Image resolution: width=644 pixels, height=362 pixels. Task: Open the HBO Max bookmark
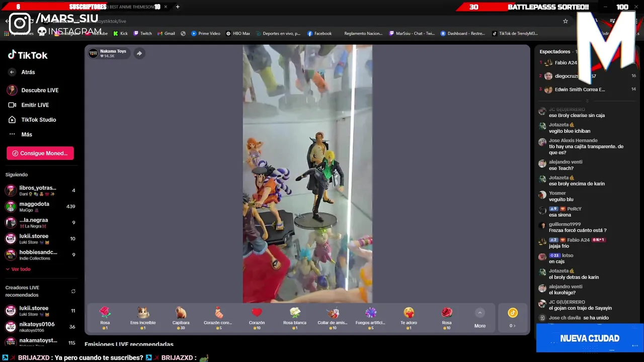(238, 34)
